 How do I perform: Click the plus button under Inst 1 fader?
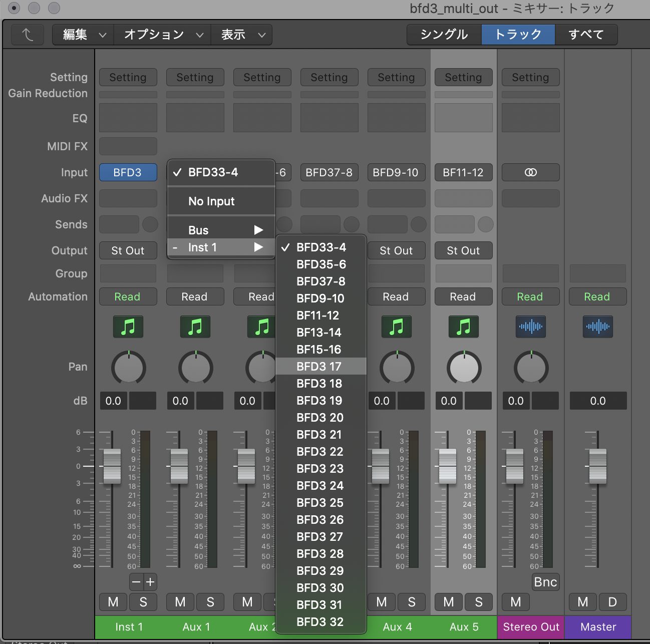pos(150,582)
